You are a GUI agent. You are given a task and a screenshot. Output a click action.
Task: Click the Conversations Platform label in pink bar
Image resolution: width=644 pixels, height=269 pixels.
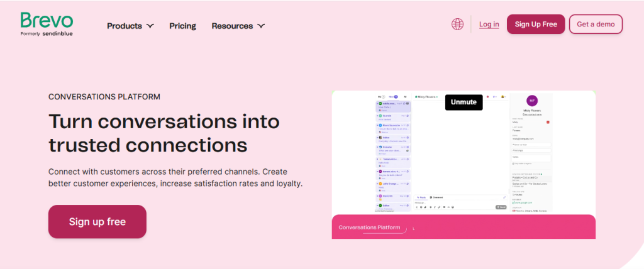(x=369, y=227)
